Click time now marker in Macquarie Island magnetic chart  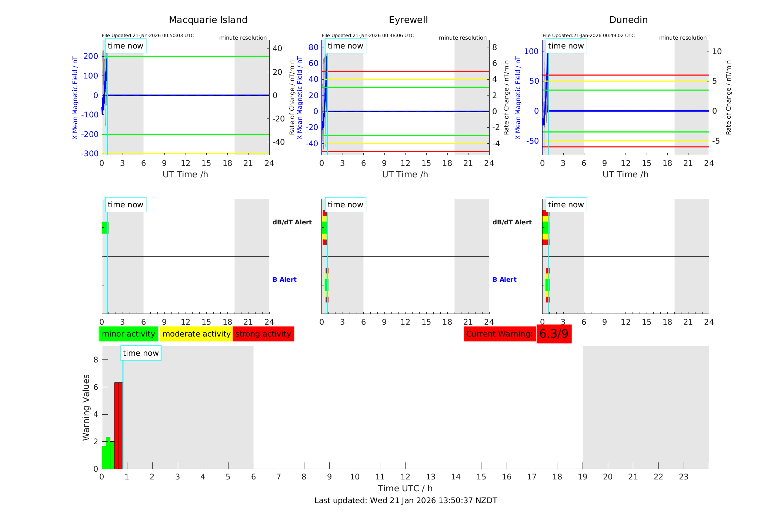(125, 46)
